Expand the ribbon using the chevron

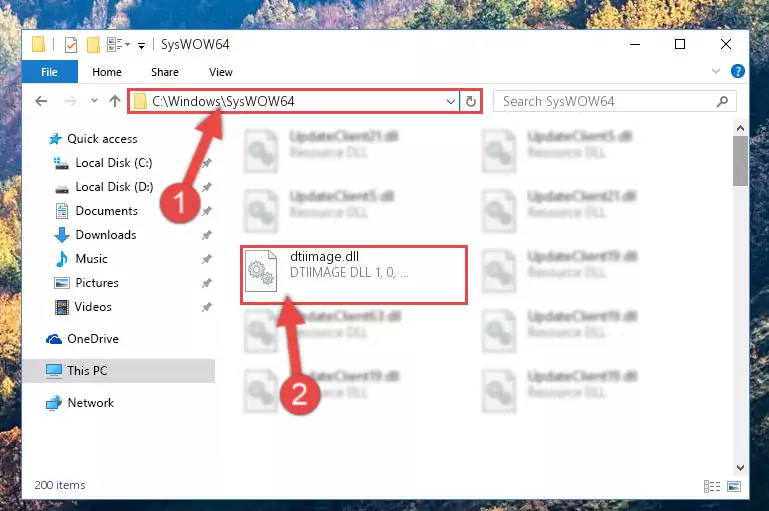click(716, 72)
